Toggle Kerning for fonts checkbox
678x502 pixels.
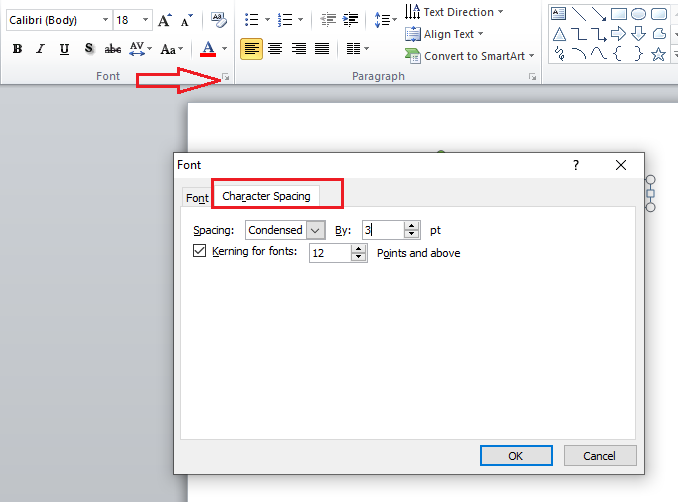tap(199, 252)
